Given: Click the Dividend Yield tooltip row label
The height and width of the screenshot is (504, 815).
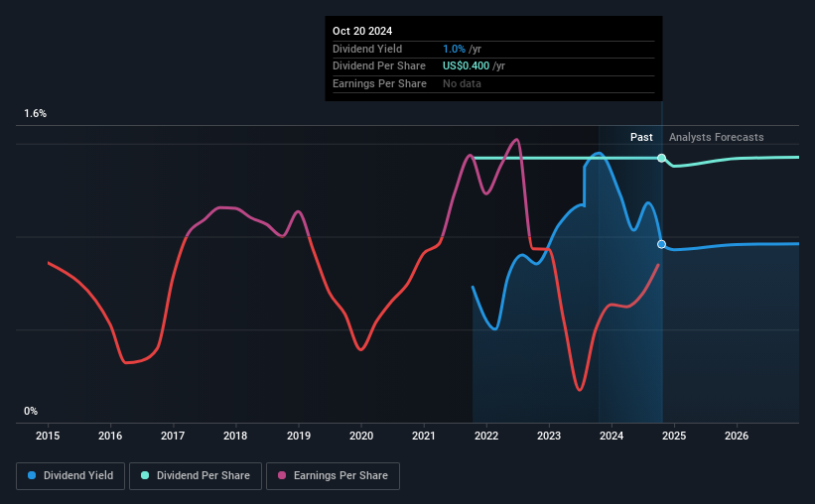Looking at the screenshot, I should (x=367, y=49).
